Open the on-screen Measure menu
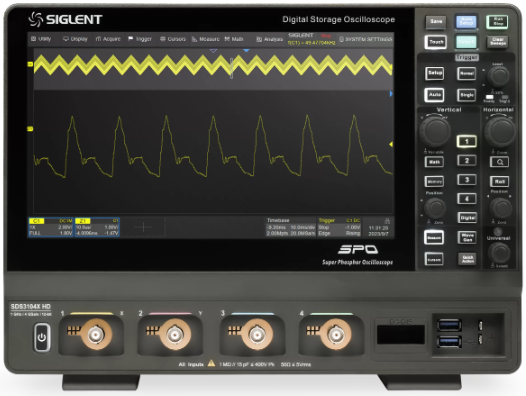 [x=206, y=39]
